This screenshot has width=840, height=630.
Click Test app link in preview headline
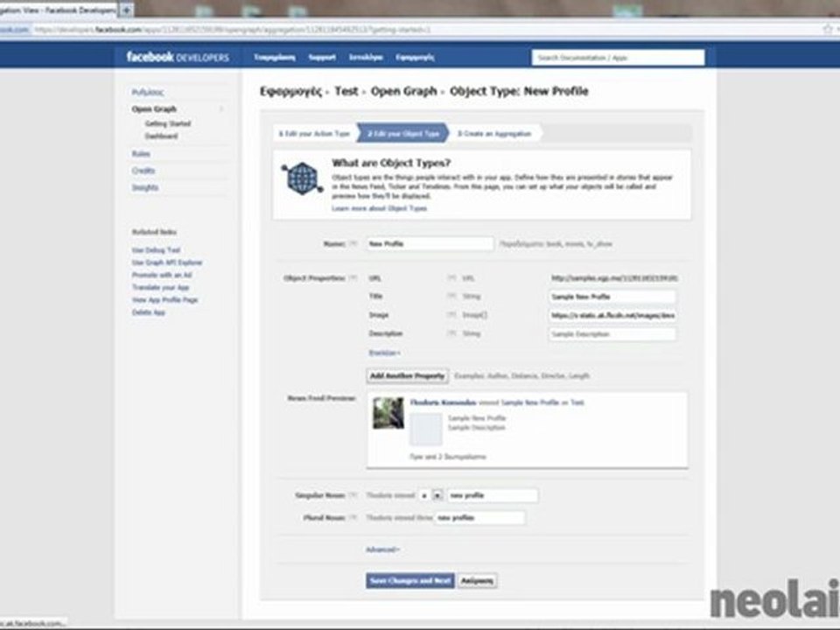(577, 402)
